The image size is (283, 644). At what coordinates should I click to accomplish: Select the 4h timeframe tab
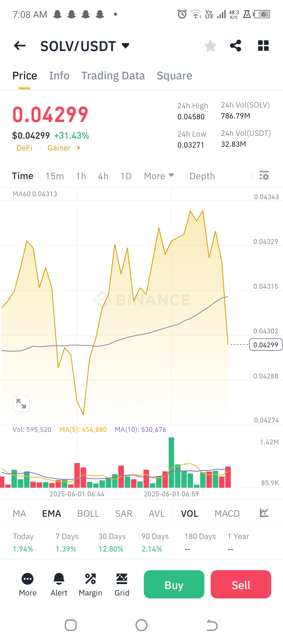[x=103, y=176]
